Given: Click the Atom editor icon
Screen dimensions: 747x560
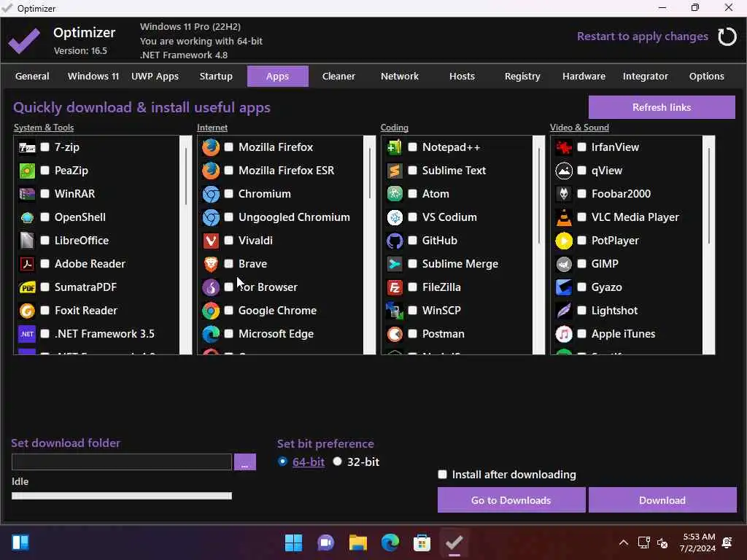Looking at the screenshot, I should point(395,194).
